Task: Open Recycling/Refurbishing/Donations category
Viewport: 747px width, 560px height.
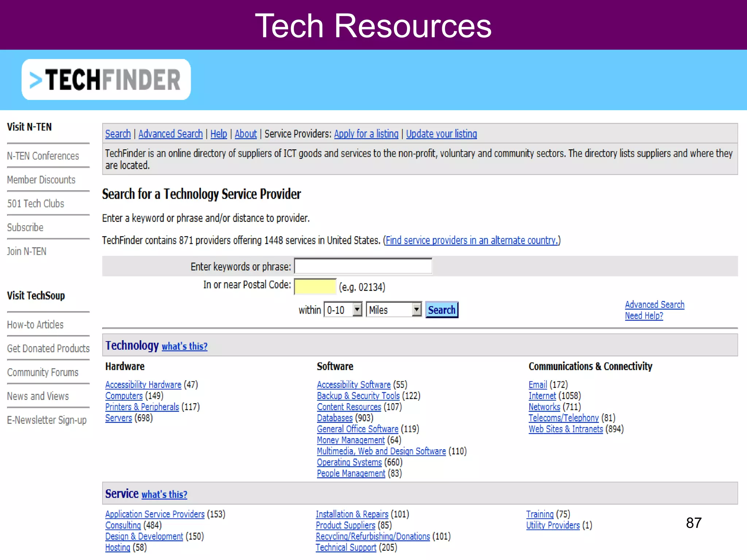Action: tap(373, 536)
